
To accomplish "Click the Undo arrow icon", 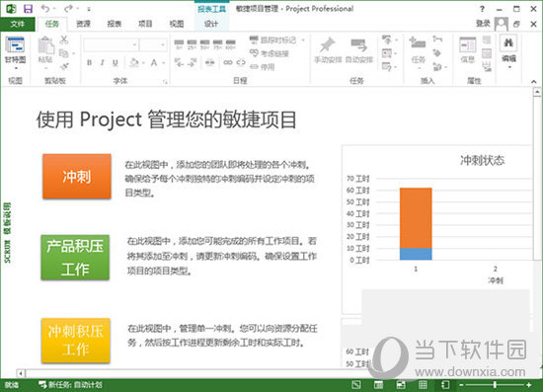I will tap(45, 8).
